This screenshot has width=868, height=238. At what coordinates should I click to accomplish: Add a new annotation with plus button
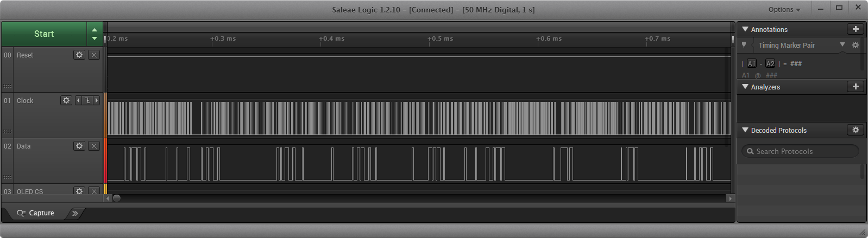point(856,29)
